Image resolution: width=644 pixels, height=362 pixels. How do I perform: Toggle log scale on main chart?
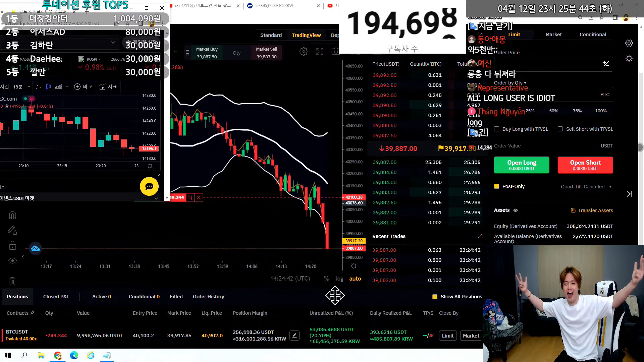point(339,279)
